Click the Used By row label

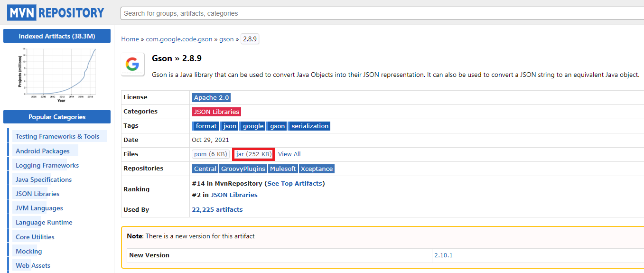tap(137, 209)
